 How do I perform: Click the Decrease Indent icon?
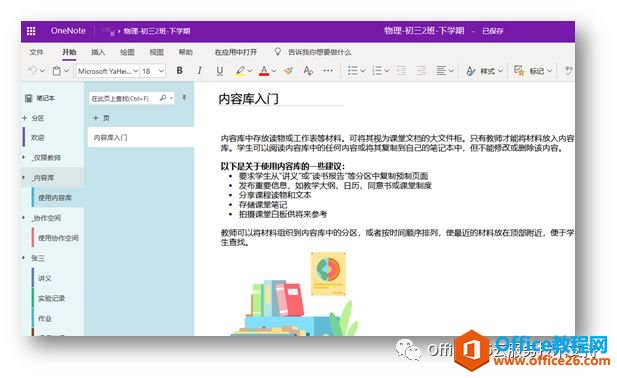(401, 71)
